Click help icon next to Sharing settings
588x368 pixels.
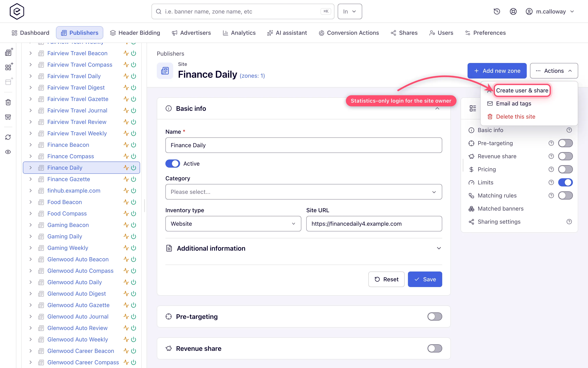tap(569, 222)
